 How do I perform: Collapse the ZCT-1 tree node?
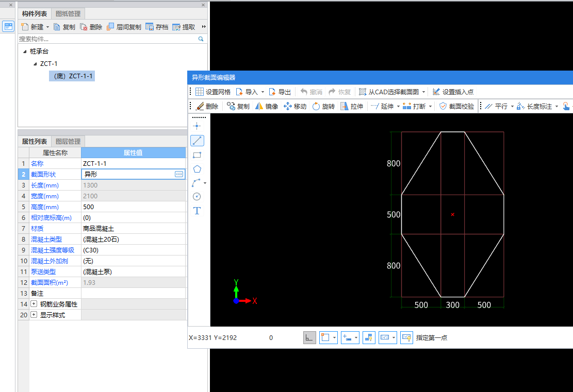(x=35, y=64)
